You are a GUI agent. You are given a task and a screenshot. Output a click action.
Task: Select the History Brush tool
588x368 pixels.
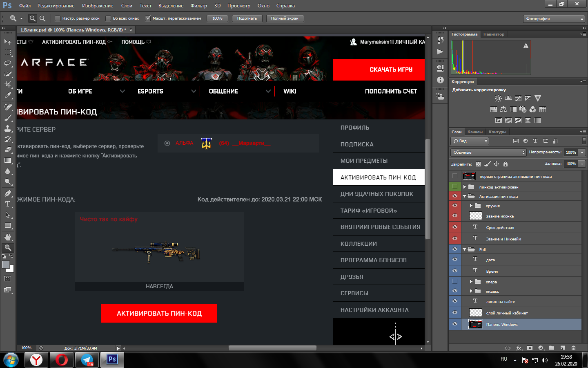click(x=8, y=139)
